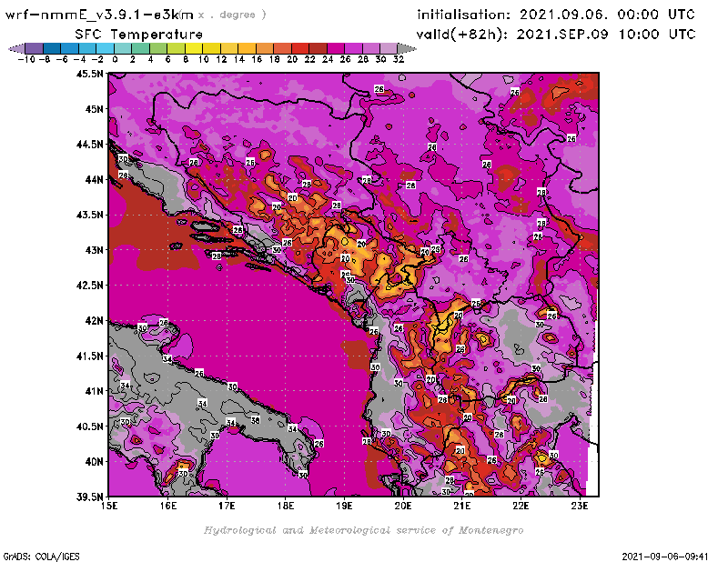The image size is (728, 562).
Task: Select the wrf-nmmE_v3.9.1-e3km model label
Action: 99,15
